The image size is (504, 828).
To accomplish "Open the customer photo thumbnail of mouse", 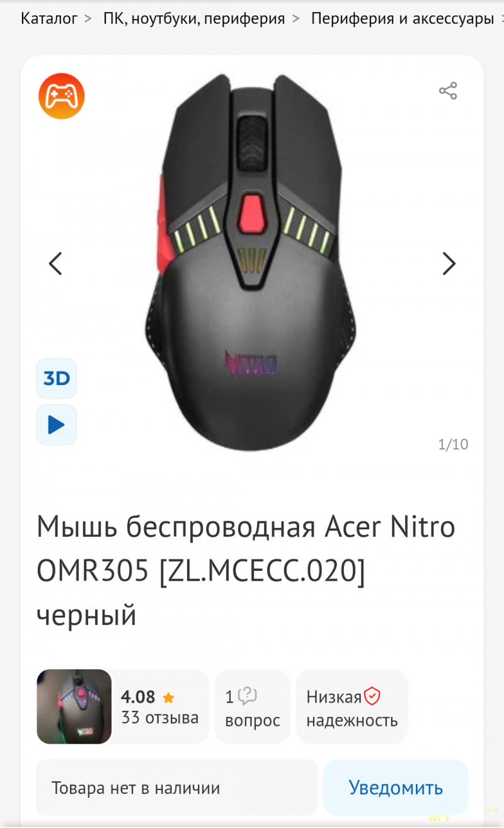I will point(74,706).
